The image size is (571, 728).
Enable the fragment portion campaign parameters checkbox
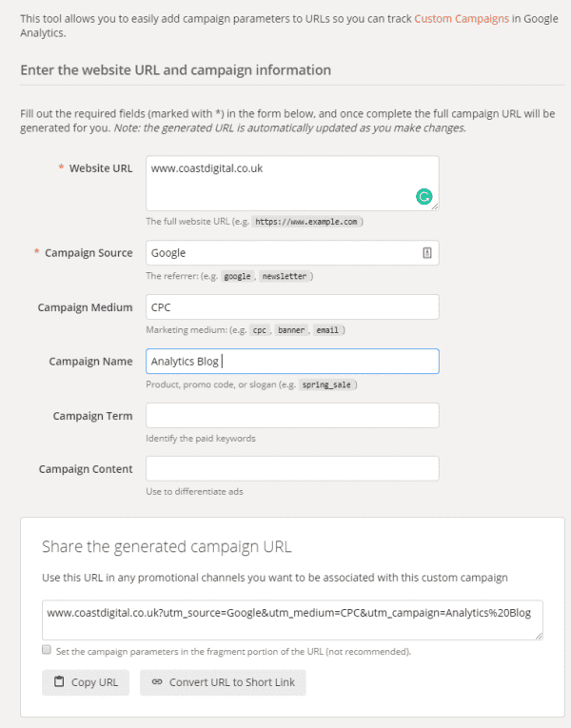(x=47, y=650)
